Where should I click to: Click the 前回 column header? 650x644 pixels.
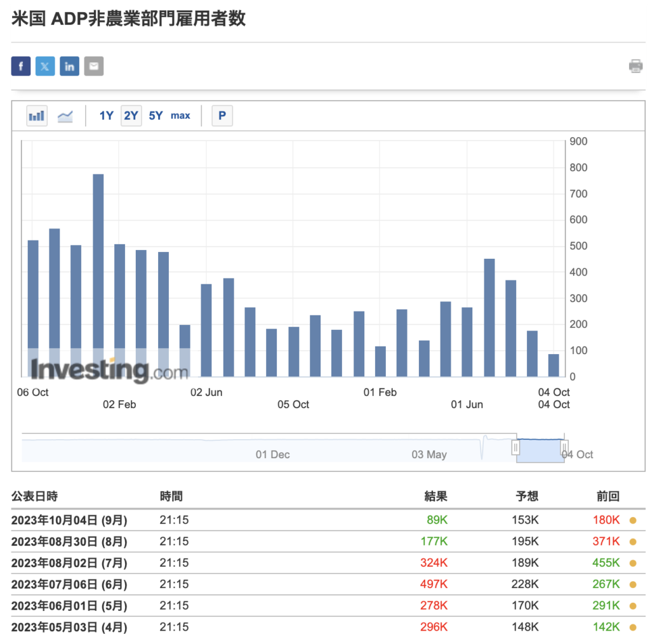point(608,496)
